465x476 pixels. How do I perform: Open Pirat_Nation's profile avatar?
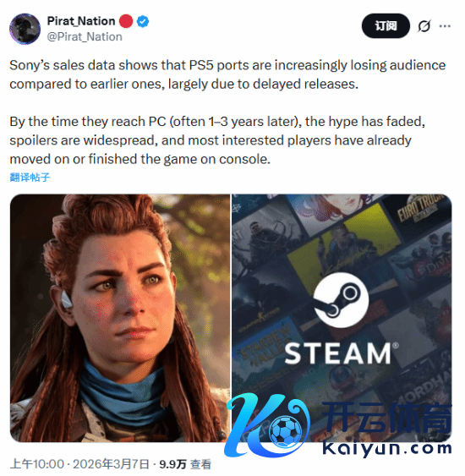(25, 29)
